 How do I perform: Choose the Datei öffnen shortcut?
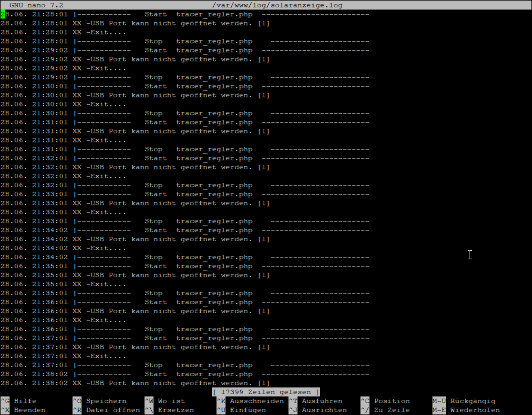coord(112,410)
